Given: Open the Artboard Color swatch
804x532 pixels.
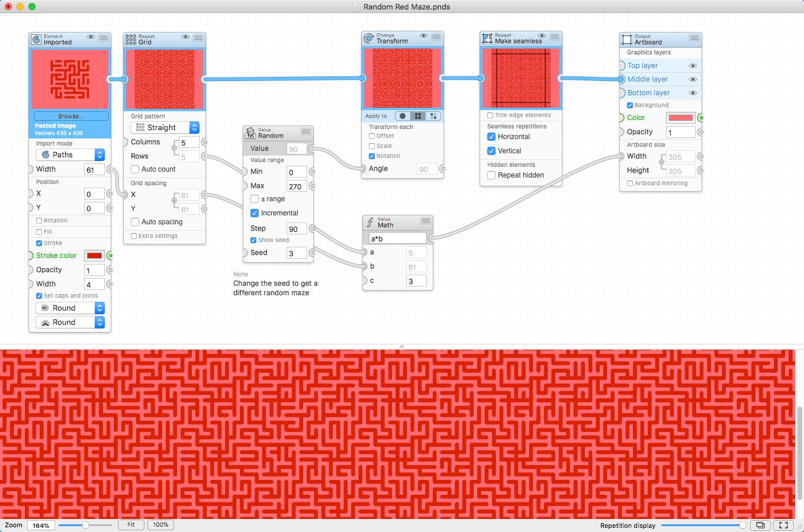Looking at the screenshot, I should [x=681, y=118].
